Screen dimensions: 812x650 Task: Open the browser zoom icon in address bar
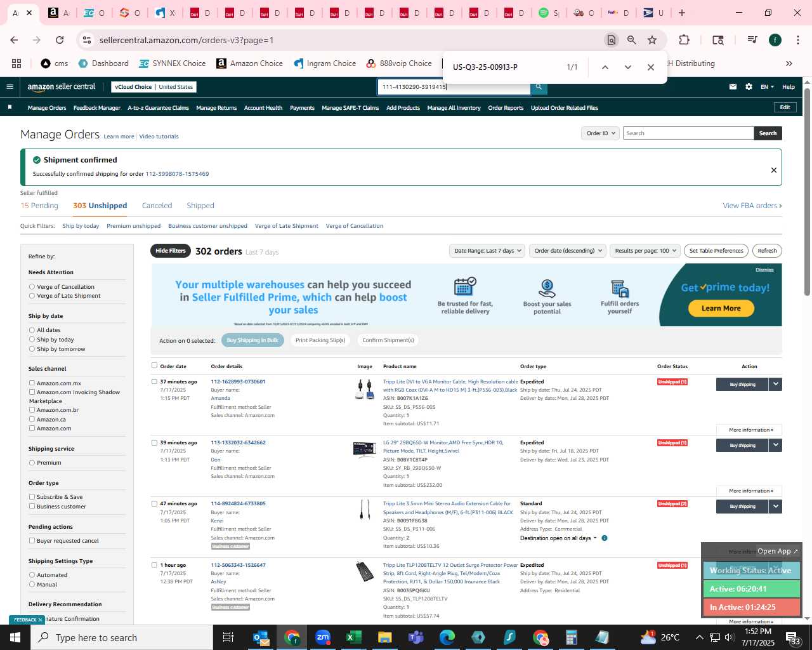[x=632, y=40]
